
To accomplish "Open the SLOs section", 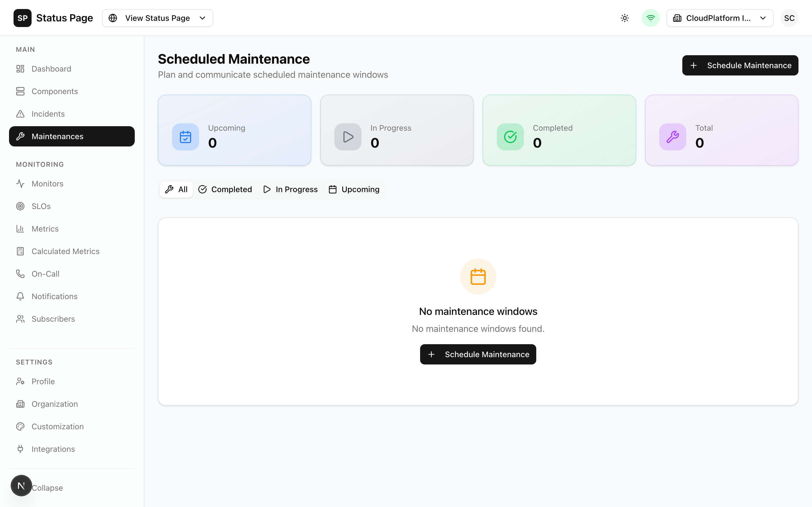I will point(41,206).
